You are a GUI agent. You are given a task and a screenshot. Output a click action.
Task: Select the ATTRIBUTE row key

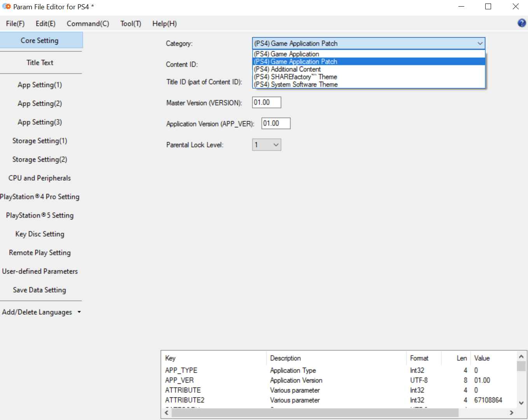coord(183,390)
